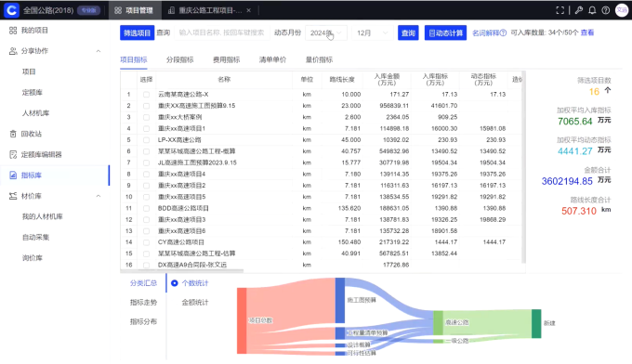The height and width of the screenshot is (364, 632).
Task: Click the project name search field
Action: [222, 32]
